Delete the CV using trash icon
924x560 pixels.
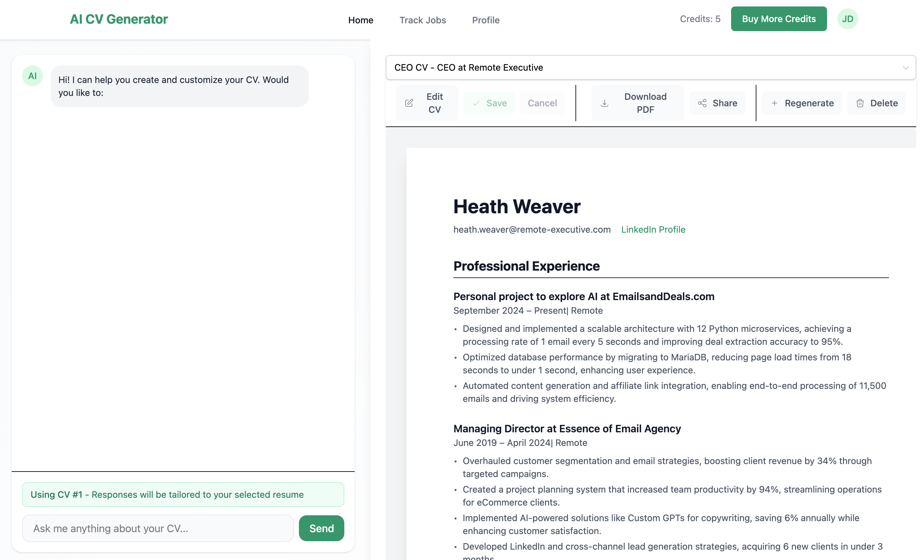tap(859, 103)
